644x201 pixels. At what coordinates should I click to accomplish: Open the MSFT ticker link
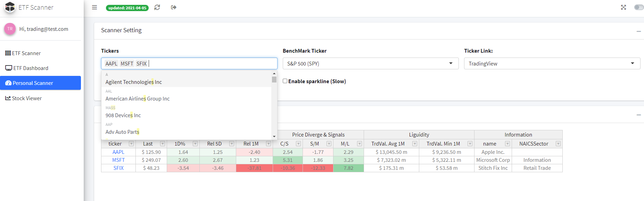point(118,160)
